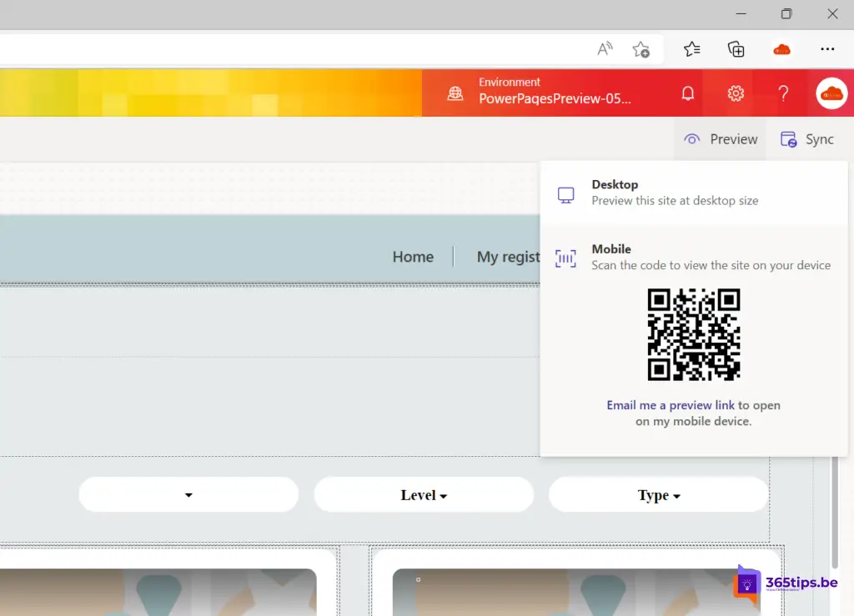Screen dimensions: 854x616
Task: Select Desktop preview option
Action: [675, 193]
